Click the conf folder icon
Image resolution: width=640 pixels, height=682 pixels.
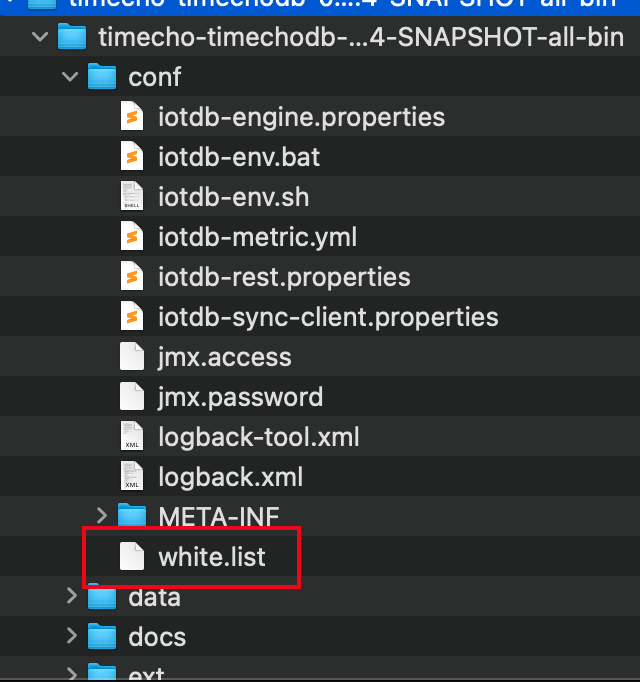(102, 77)
